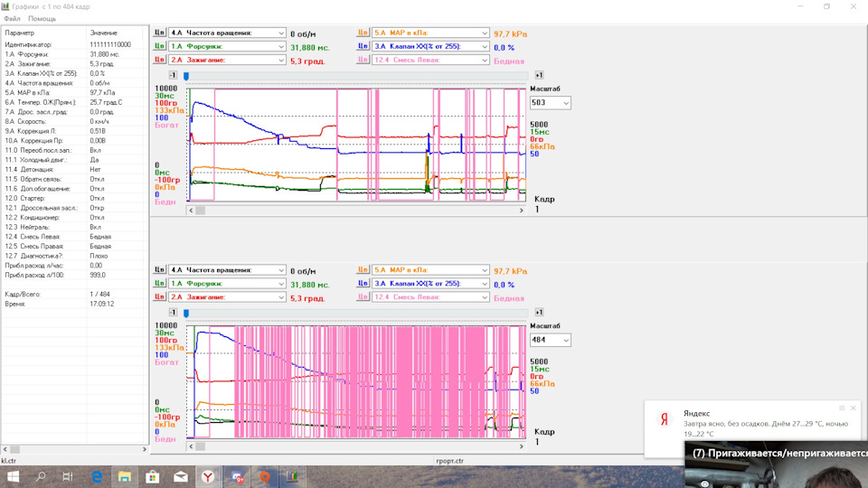Click upper Цв color button for MAP
Image resolution: width=868 pixels, height=488 pixels.
tap(363, 33)
